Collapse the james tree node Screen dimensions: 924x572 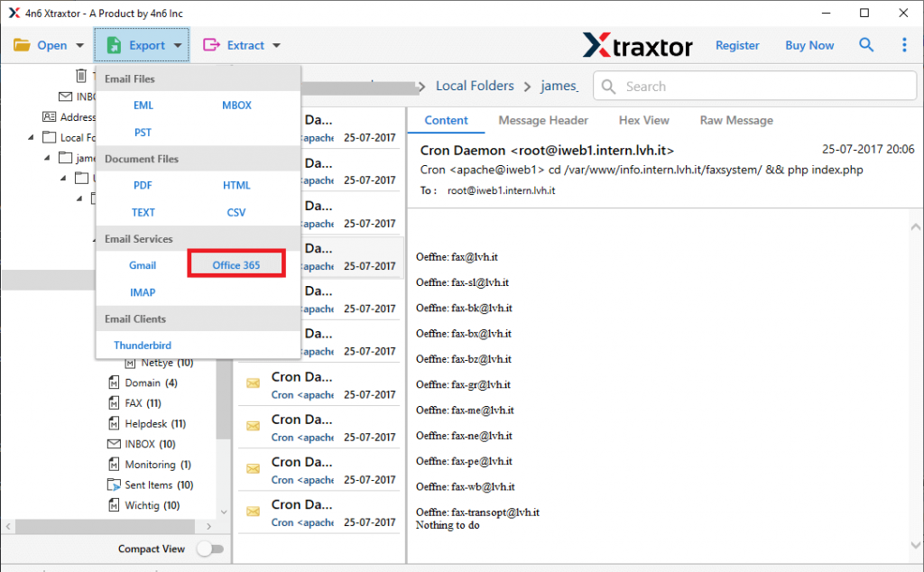point(47,158)
